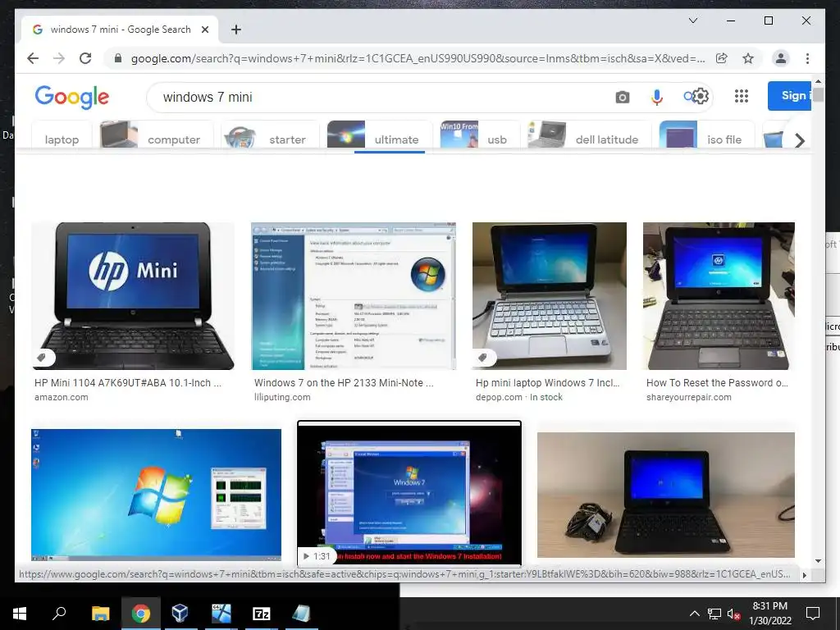
Task: Open the 1:31 Windows 7 installation video
Action: coord(409,493)
